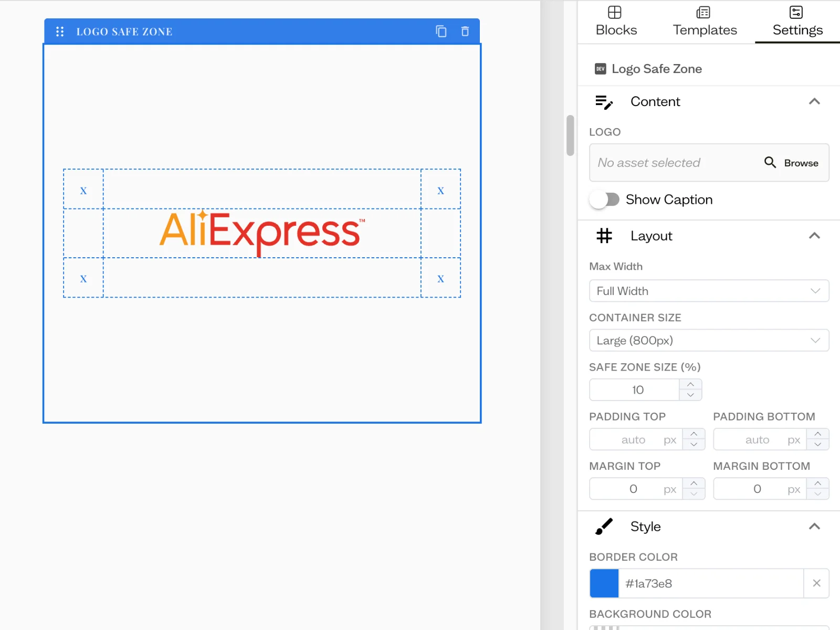Decrease the margin top value
Image resolution: width=840 pixels, height=630 pixels.
click(x=694, y=494)
